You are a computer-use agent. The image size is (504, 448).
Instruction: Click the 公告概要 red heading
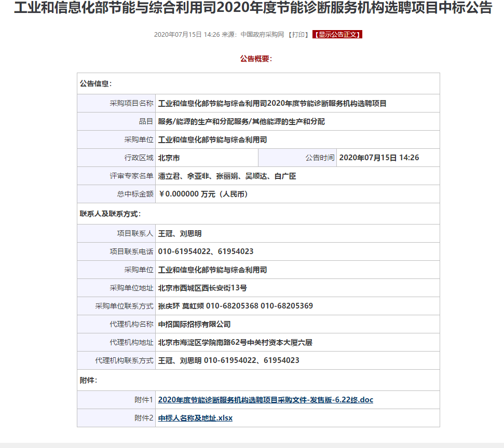pyautogui.click(x=255, y=59)
